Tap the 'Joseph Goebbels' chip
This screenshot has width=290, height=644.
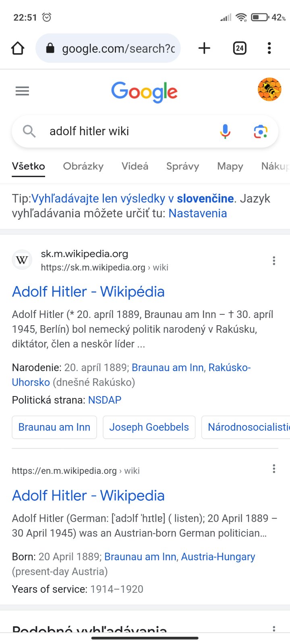point(149,427)
